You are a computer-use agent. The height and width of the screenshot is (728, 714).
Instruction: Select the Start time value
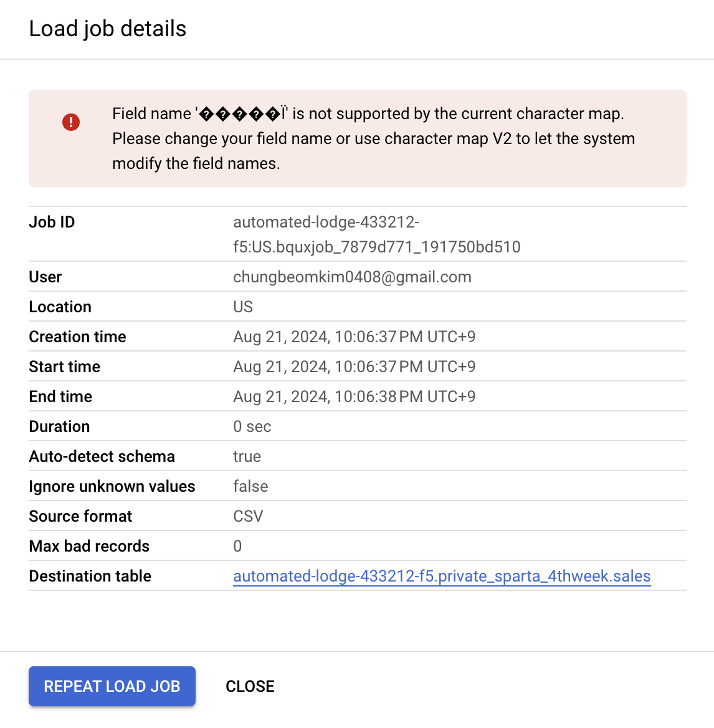pos(355,366)
